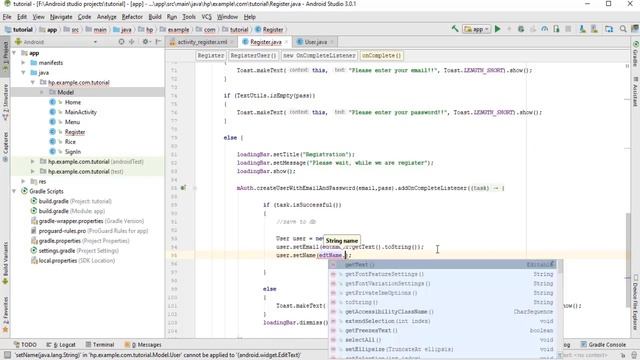Run the app with green play button
Image resolution: width=640 pixels, height=360 pixels.
pyautogui.click(x=498, y=29)
